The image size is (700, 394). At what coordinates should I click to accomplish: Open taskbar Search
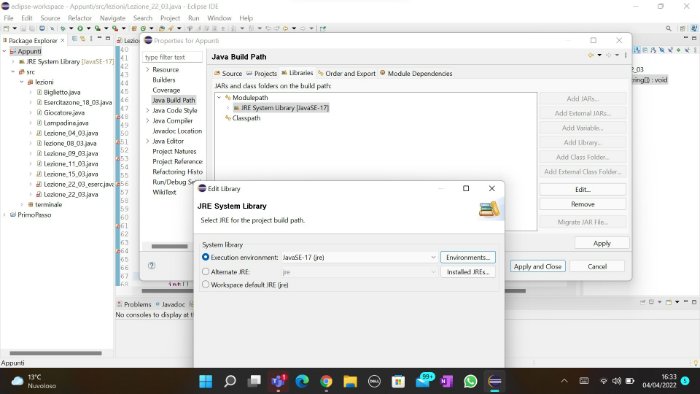click(x=230, y=381)
